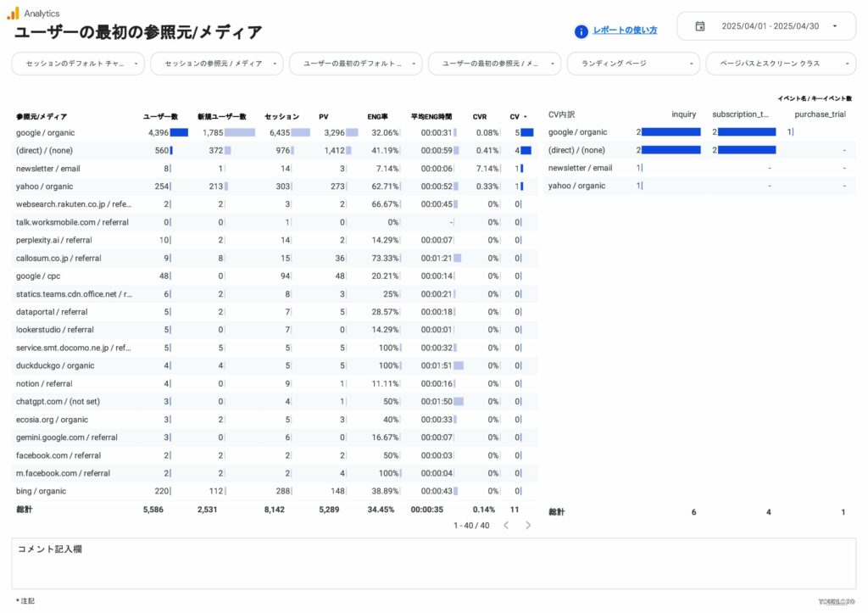Sort by 平均ENG時間 column header
The height and width of the screenshot is (613, 868).
point(431,117)
